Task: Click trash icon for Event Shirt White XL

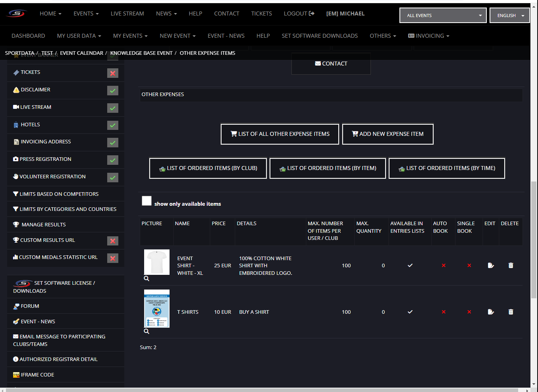Action: click(x=511, y=265)
